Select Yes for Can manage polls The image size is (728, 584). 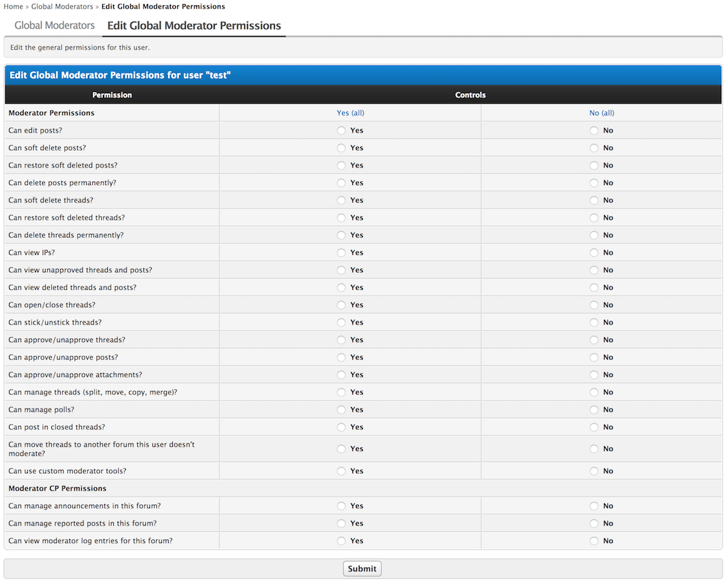tap(341, 410)
